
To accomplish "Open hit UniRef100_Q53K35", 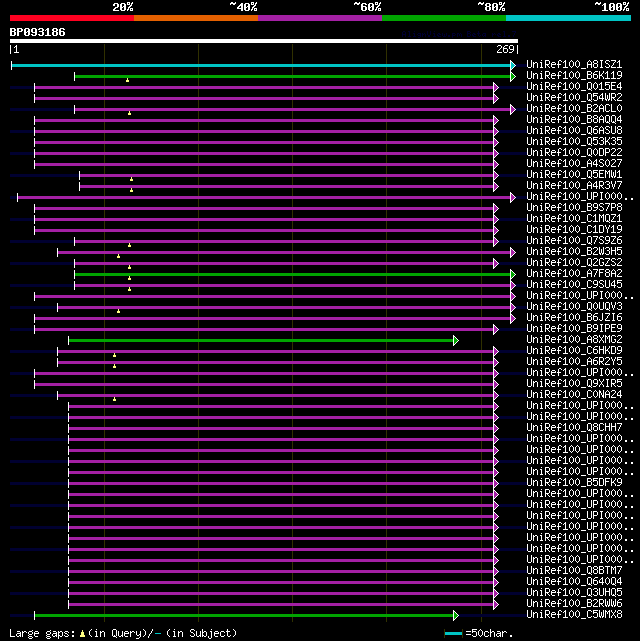I will coord(574,142).
